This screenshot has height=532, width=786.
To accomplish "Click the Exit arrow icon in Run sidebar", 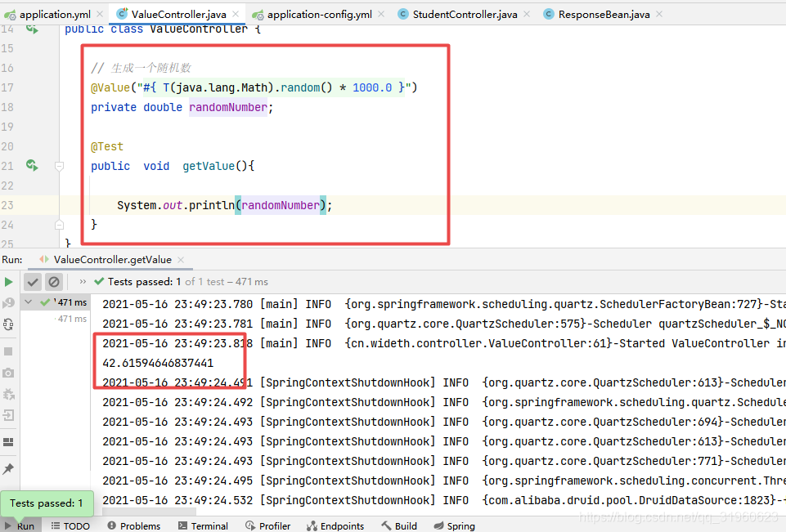I will (x=8, y=415).
